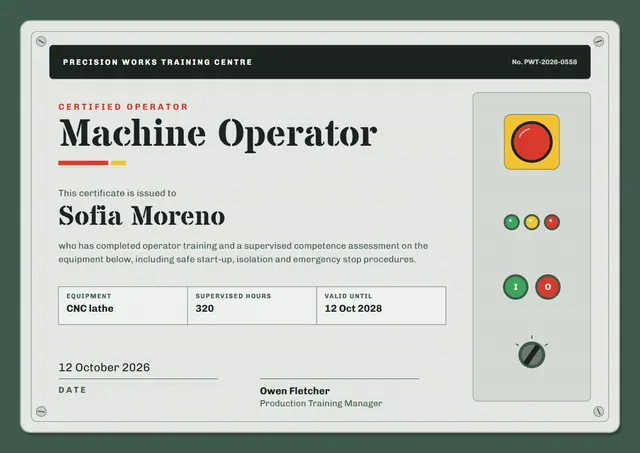Click the Supervised Hours label
The width and height of the screenshot is (640, 453).
point(233,296)
